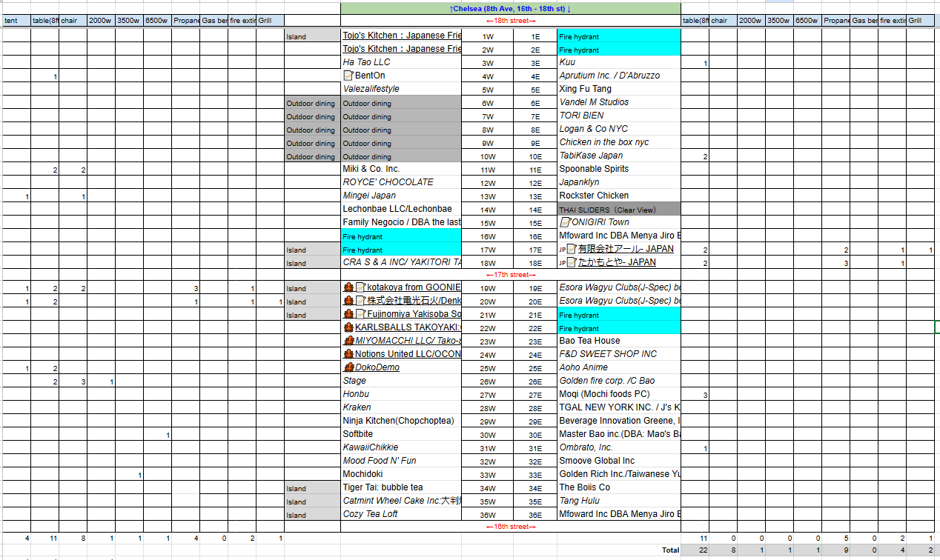
Task: Click the flame icon in row 20W's vendor cell
Action: click(x=348, y=301)
